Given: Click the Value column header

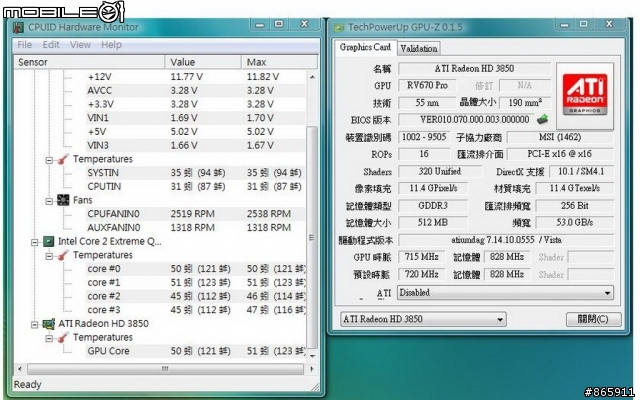Looking at the screenshot, I should (203, 62).
